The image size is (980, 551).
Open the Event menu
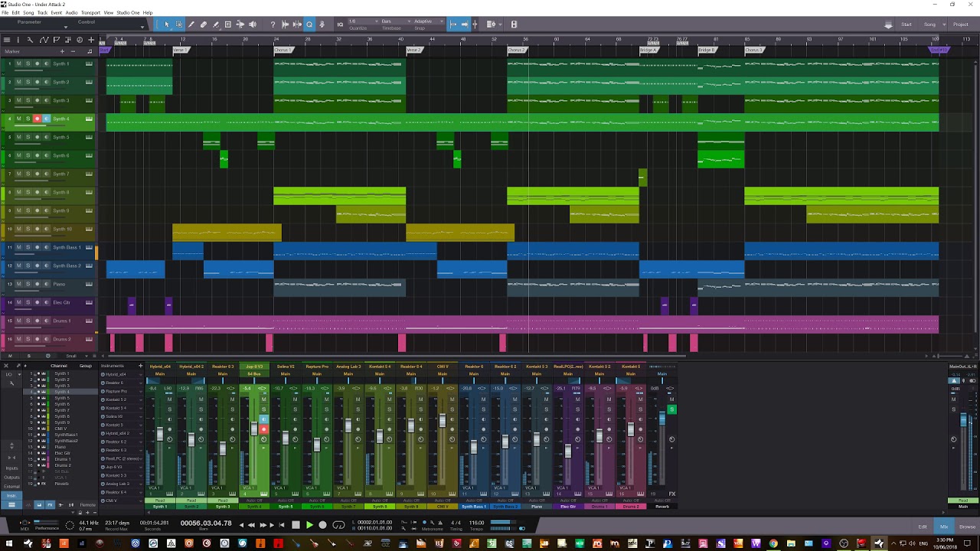tap(57, 13)
